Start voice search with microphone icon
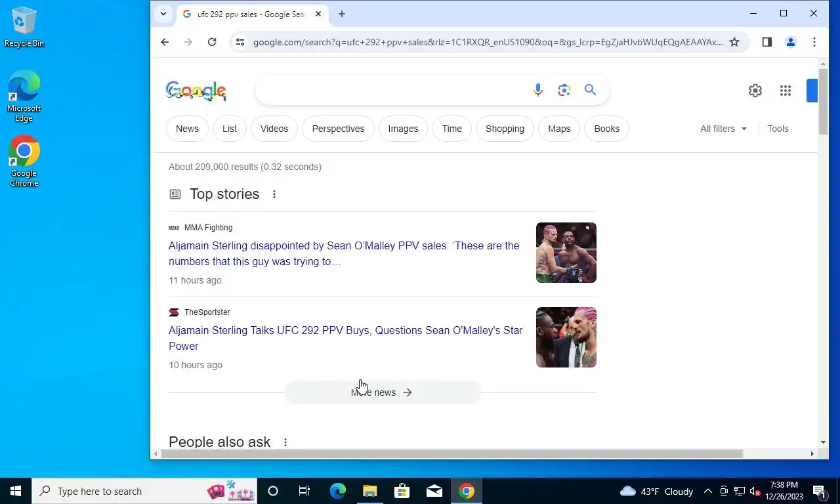Screen dimensions: 840x504 pyautogui.click(x=538, y=90)
